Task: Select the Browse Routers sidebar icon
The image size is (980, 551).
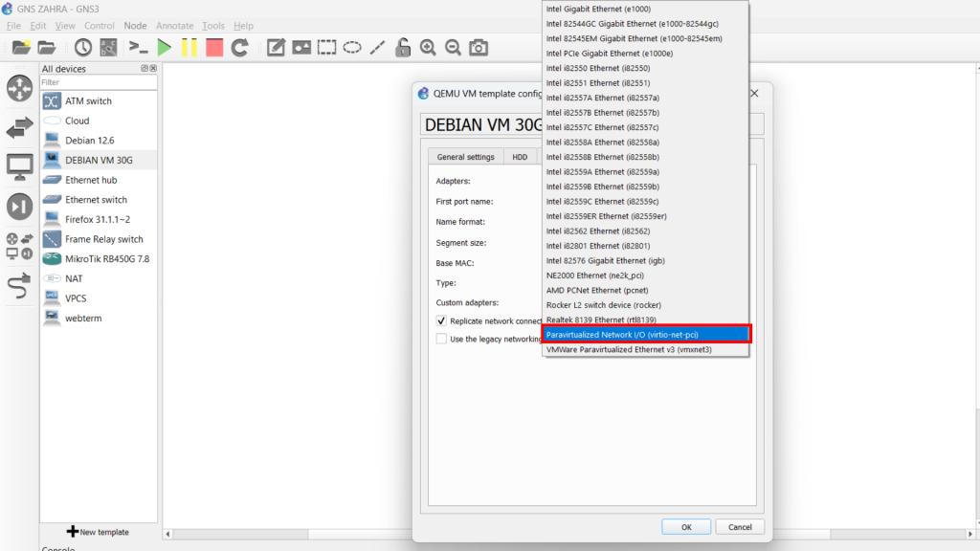Action: pos(19,88)
